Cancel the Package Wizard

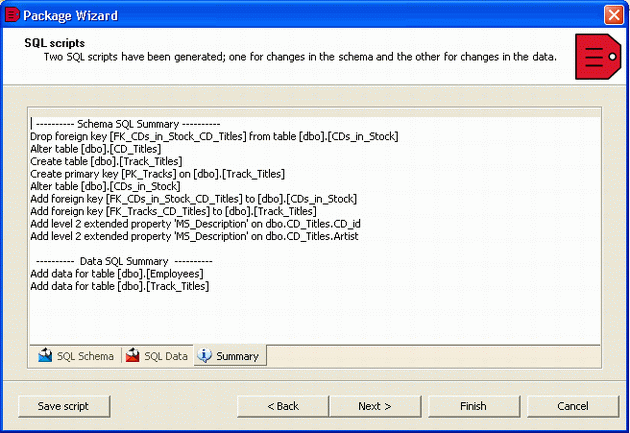point(573,406)
